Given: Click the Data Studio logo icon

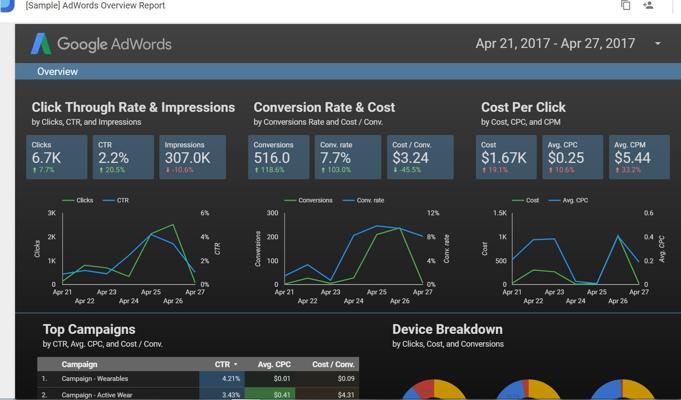Looking at the screenshot, I should coord(7,5).
